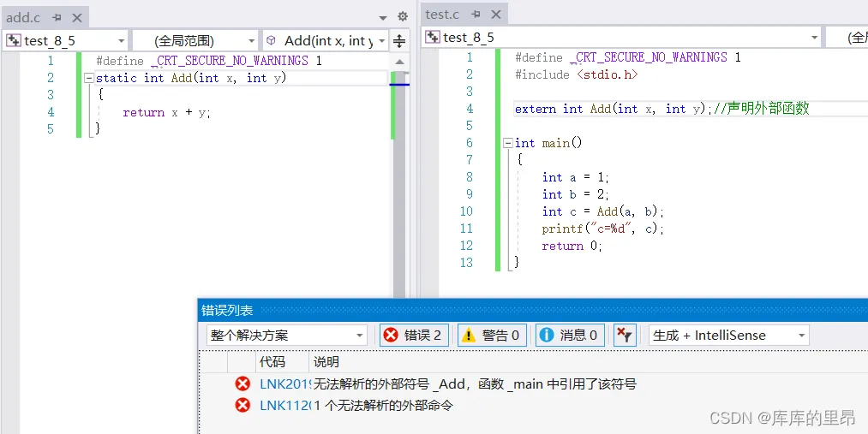Click the #include <stdio.h> line
Screen dimensions: 868x434
[577, 74]
